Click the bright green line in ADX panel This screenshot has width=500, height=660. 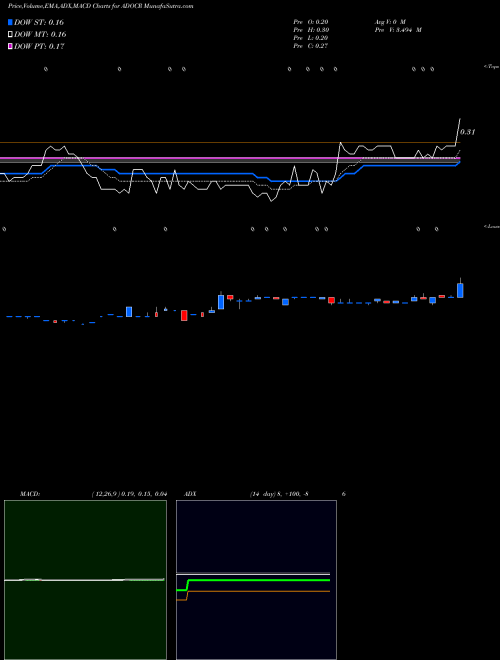coord(259,580)
